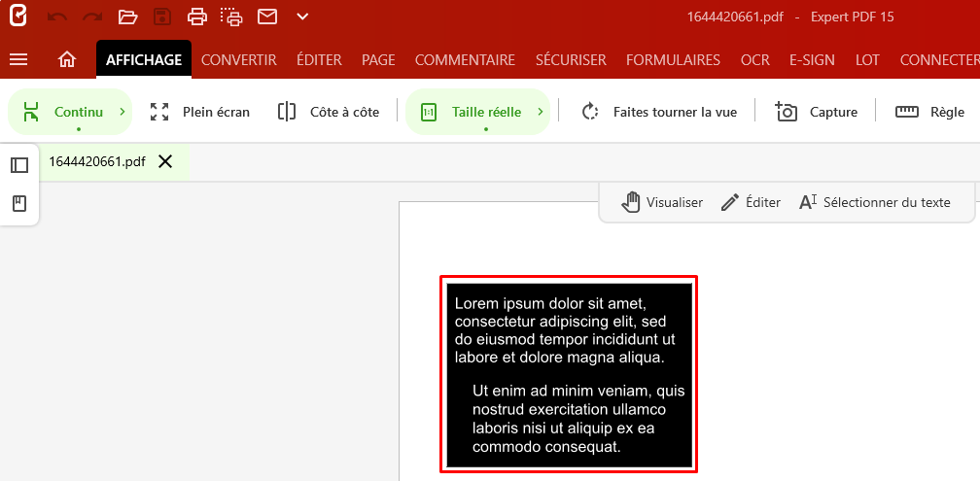Screen dimensions: 980x481
Task: Click the Lorem ipsum paragraph text
Action: pyautogui.click(x=566, y=331)
